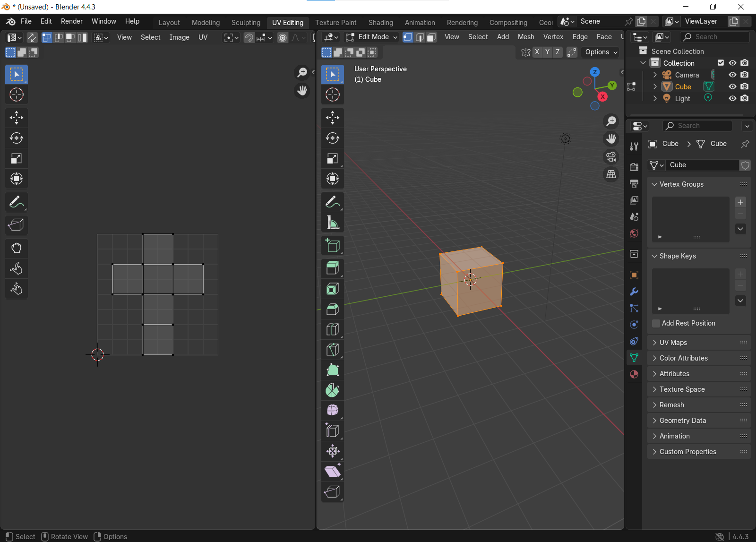The height and width of the screenshot is (542, 756).
Task: Select the Knife tool
Action: coord(333,350)
